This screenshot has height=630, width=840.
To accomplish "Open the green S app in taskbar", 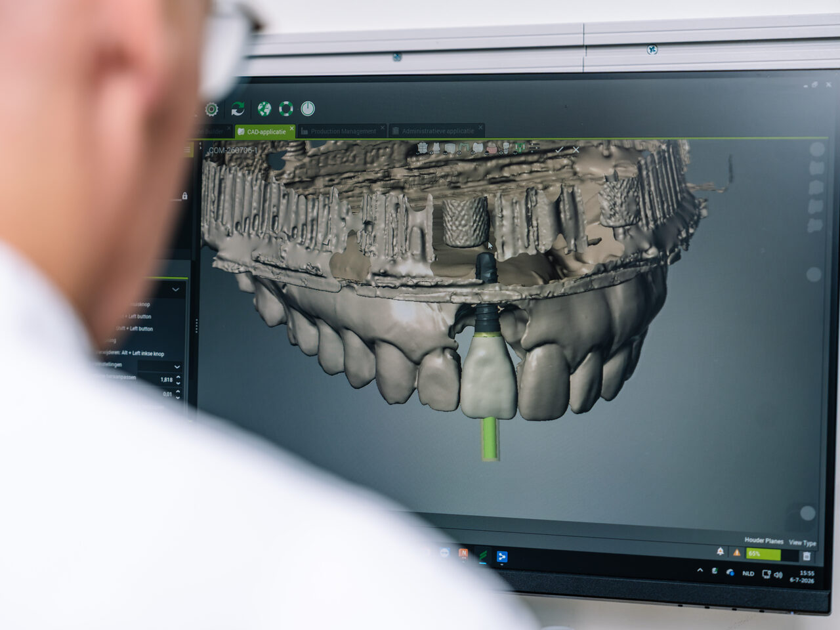I will (x=484, y=556).
